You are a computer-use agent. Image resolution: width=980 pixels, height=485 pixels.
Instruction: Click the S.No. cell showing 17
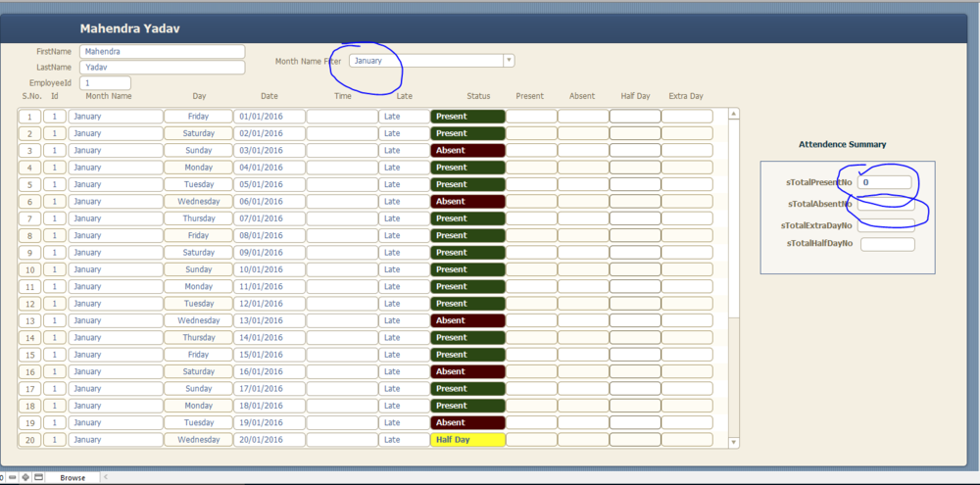coord(30,389)
